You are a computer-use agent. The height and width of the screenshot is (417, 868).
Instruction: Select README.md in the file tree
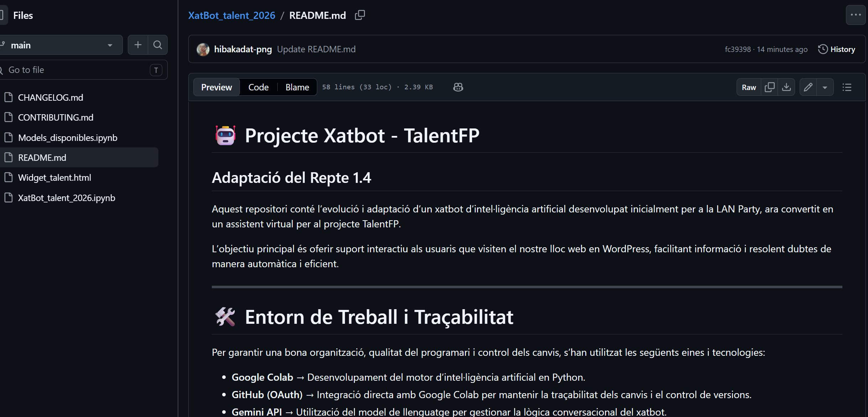coord(79,157)
